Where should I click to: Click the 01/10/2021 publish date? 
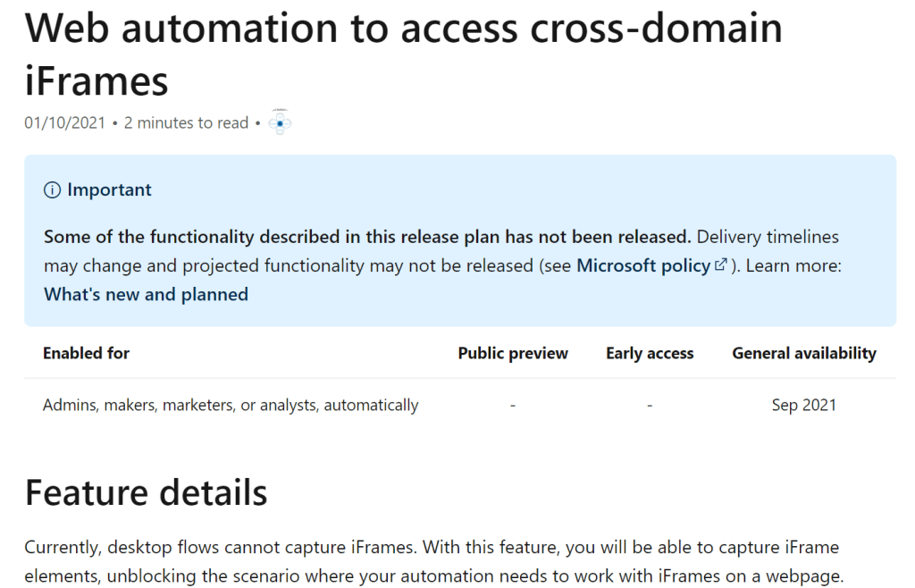click(x=64, y=123)
